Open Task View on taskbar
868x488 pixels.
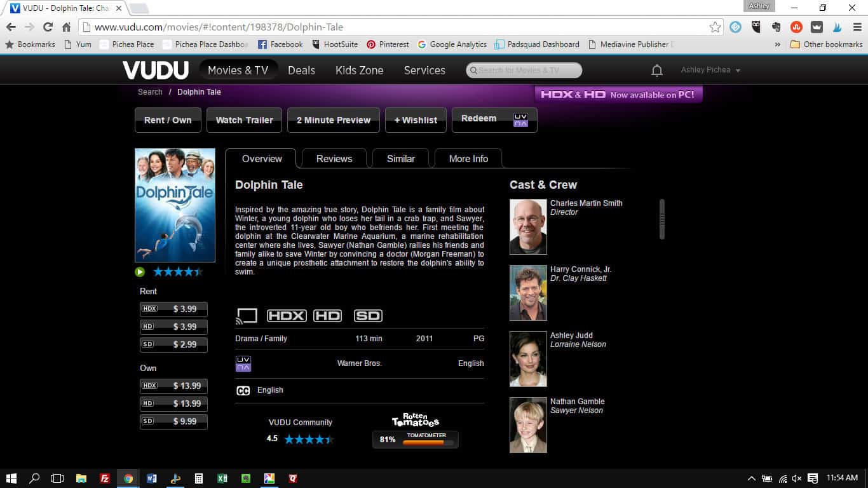57,478
